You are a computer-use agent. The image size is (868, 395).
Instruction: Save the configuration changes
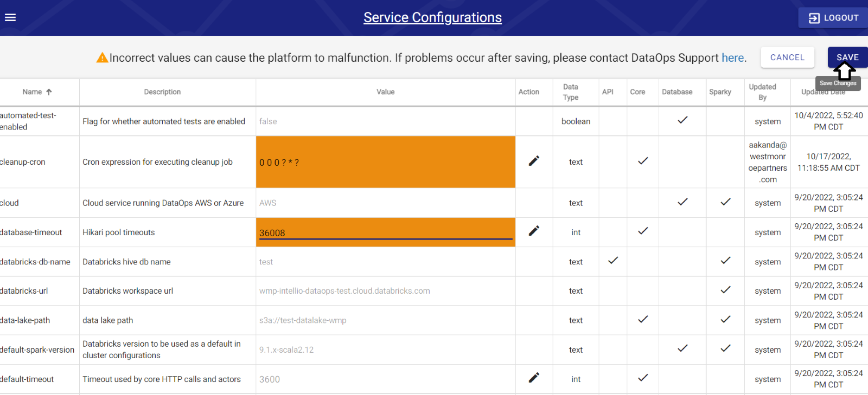847,57
